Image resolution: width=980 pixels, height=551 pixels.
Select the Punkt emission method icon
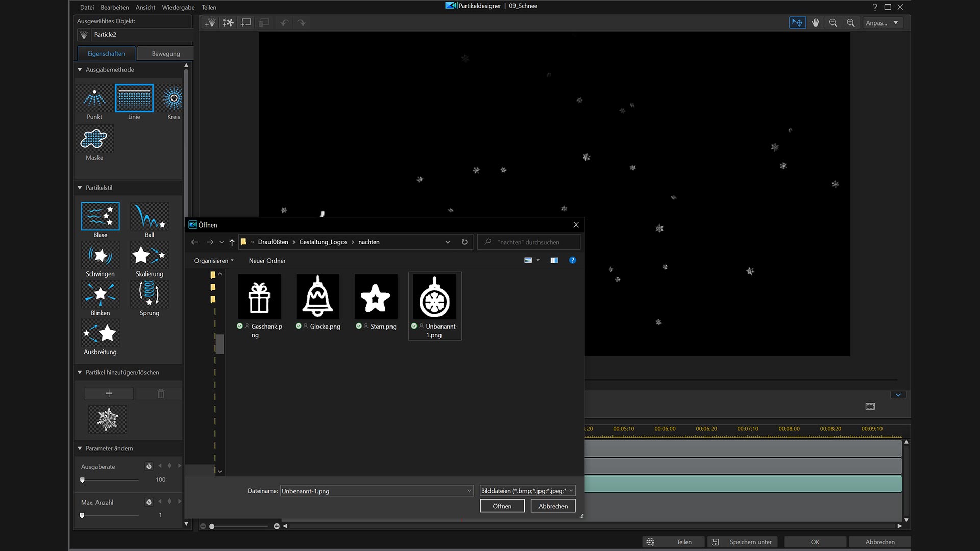pos(94,98)
